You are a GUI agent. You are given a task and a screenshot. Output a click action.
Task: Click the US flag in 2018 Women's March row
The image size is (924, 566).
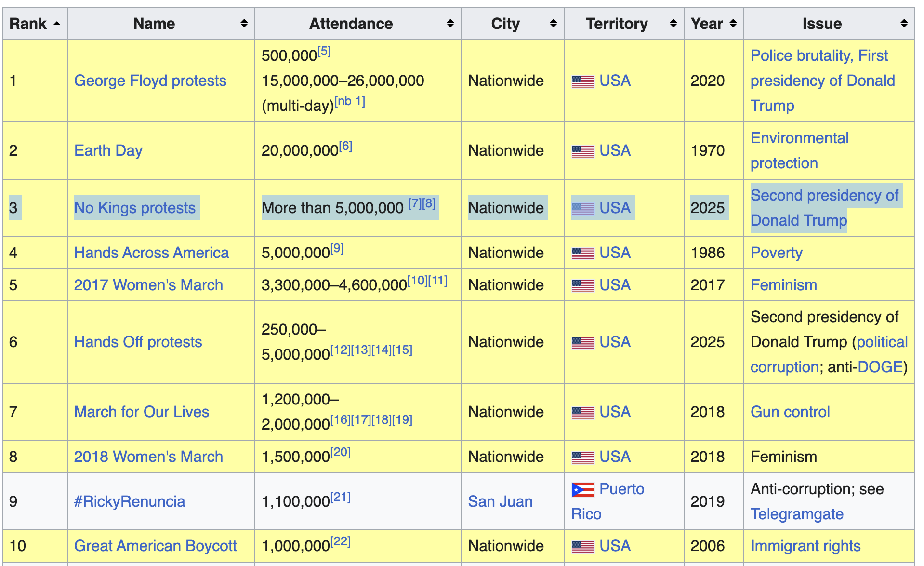(583, 458)
